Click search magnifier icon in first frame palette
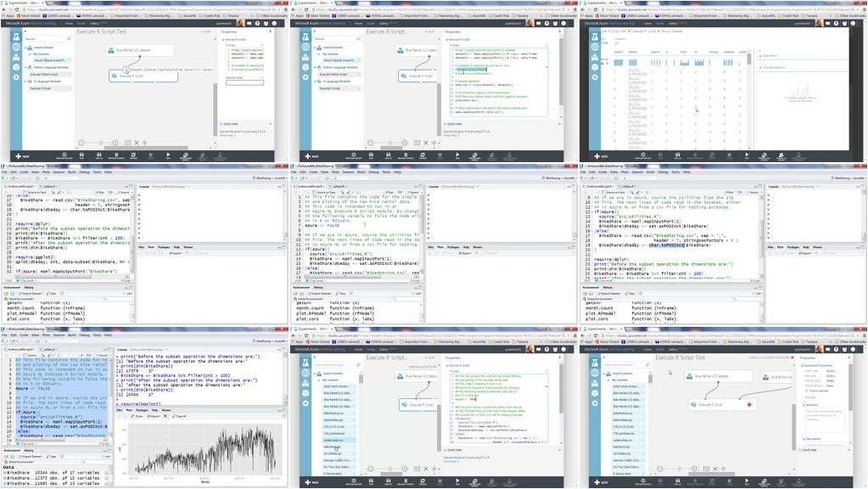Screen dimensions: 868x489 [69, 38]
